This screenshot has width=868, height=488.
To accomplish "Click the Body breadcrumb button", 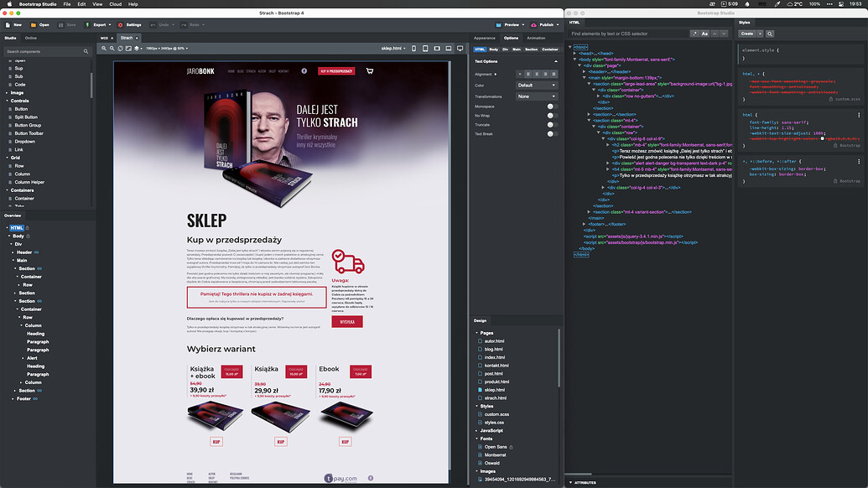I will tap(493, 49).
